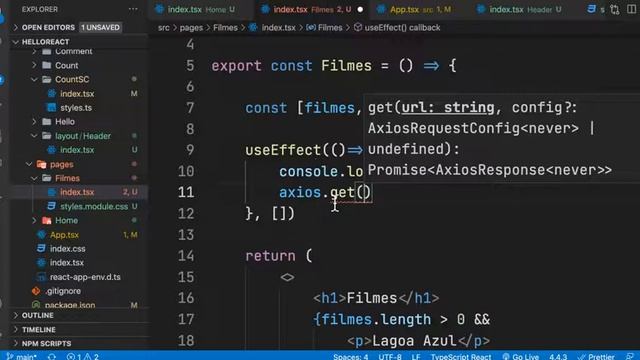Open root index.tsx below index.css
The image size is (640, 360).
67,262
